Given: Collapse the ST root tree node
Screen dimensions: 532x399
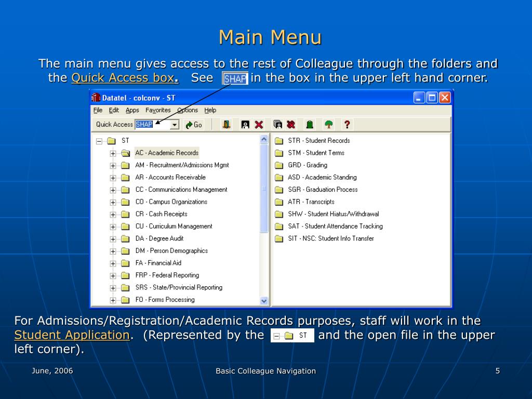Looking at the screenshot, I should (99, 141).
